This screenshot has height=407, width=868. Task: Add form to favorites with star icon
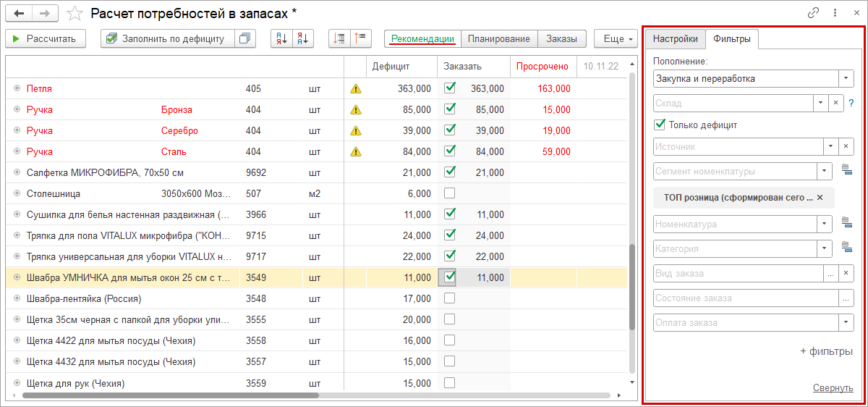[74, 14]
